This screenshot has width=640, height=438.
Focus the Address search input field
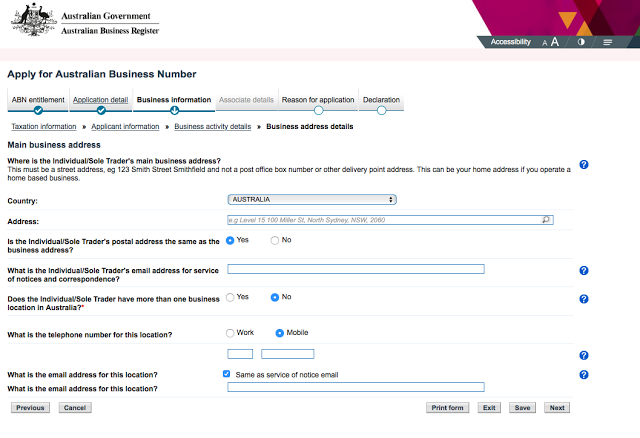pos(390,220)
